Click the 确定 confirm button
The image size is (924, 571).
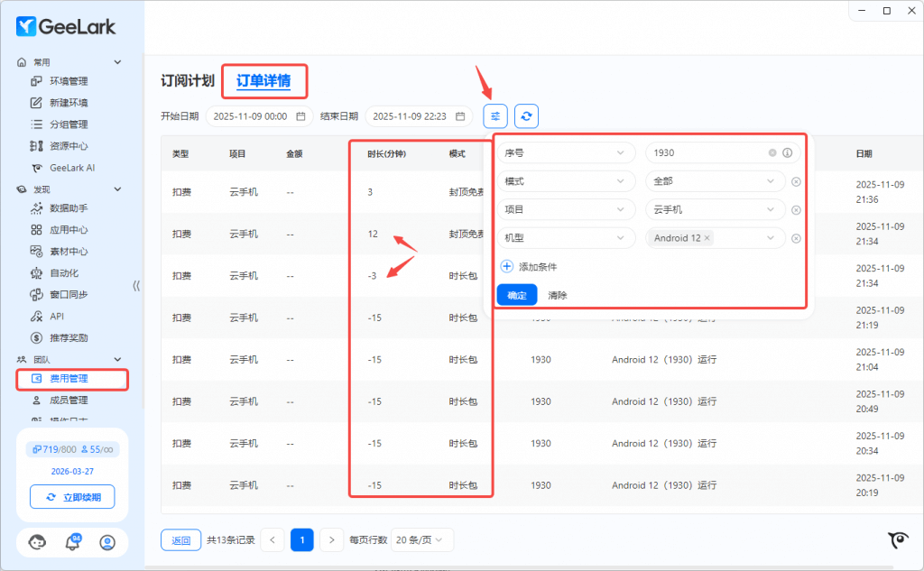pyautogui.click(x=516, y=295)
